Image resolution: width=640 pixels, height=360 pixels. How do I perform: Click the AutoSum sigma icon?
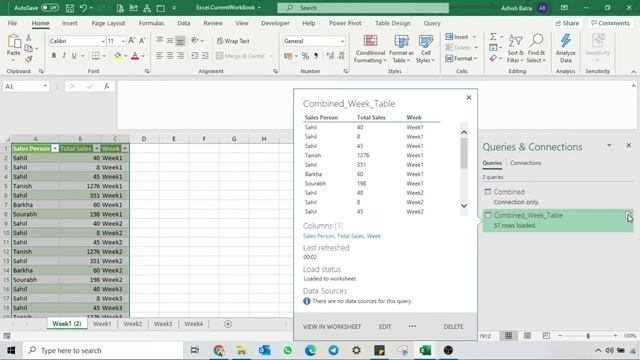[493, 37]
